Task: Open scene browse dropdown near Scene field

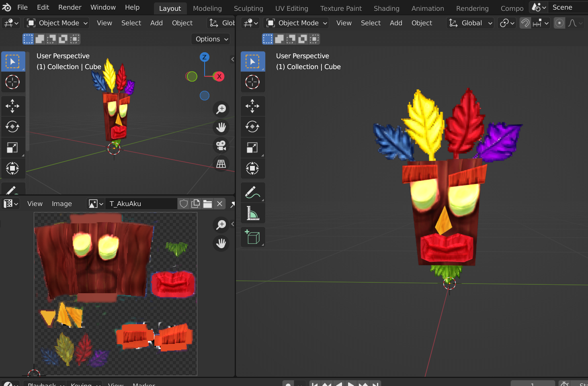Action: (539, 7)
